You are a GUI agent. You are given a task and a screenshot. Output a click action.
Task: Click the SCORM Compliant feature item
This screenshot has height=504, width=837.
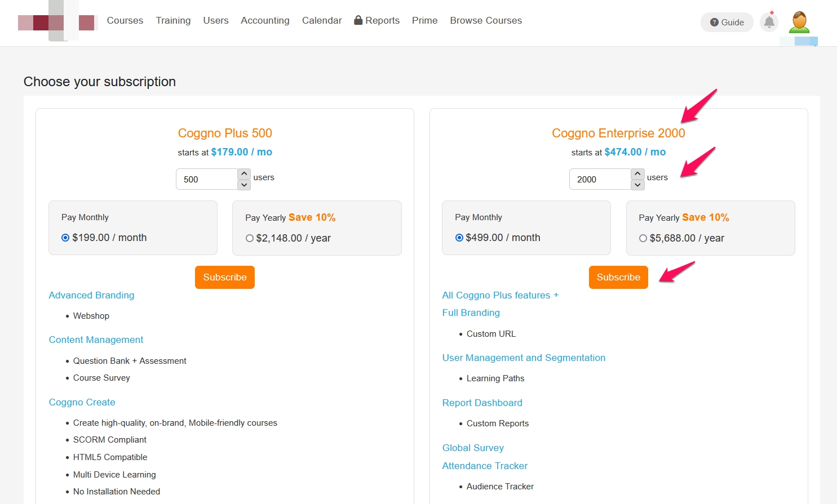(110, 440)
